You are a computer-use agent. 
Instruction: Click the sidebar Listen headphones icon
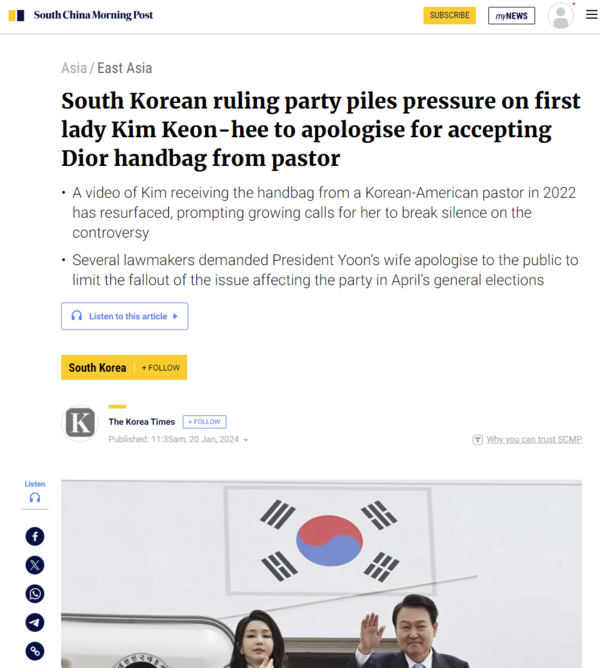[x=35, y=497]
